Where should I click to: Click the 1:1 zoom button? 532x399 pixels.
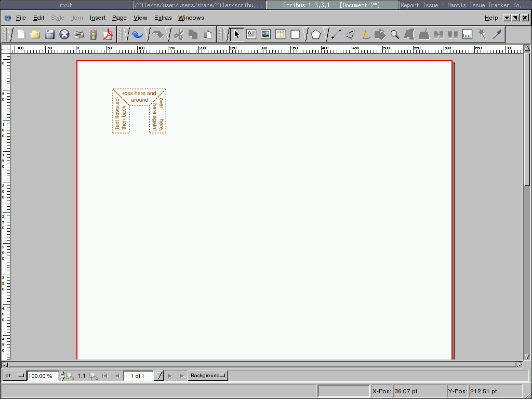(82, 376)
